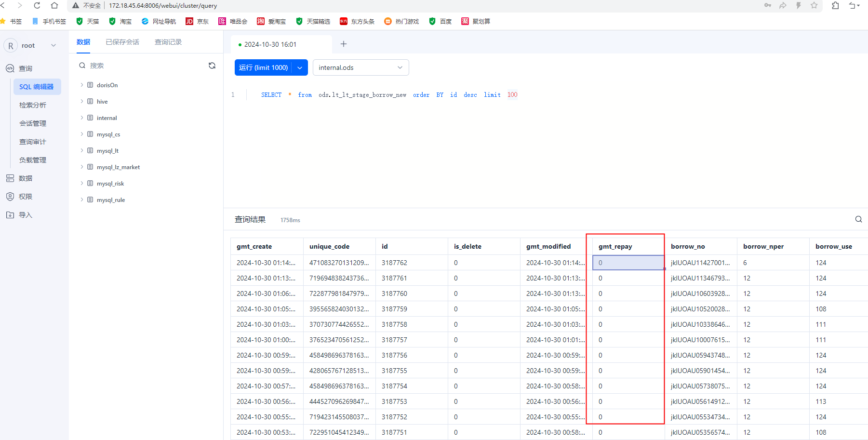The image size is (868, 440).
Task: Switch to the 已保存会话 tab
Action: click(122, 42)
